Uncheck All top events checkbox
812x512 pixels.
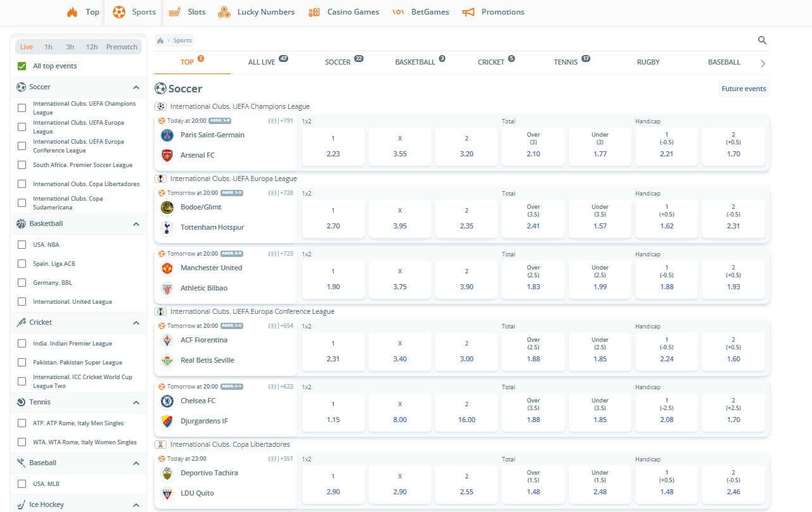click(22, 66)
